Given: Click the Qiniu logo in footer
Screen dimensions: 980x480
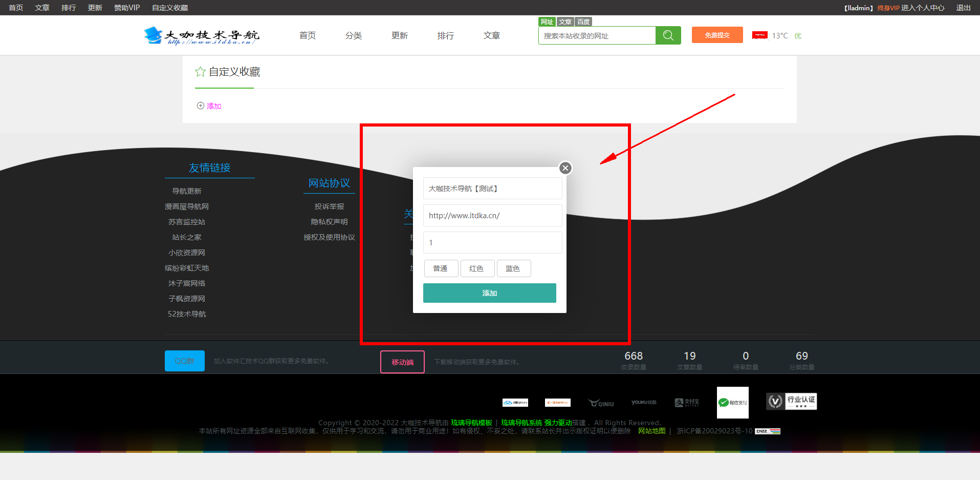Looking at the screenshot, I should [601, 403].
